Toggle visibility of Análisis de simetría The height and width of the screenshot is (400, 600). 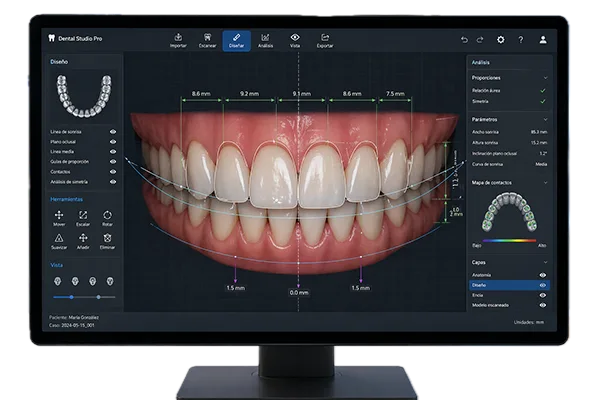(x=113, y=182)
